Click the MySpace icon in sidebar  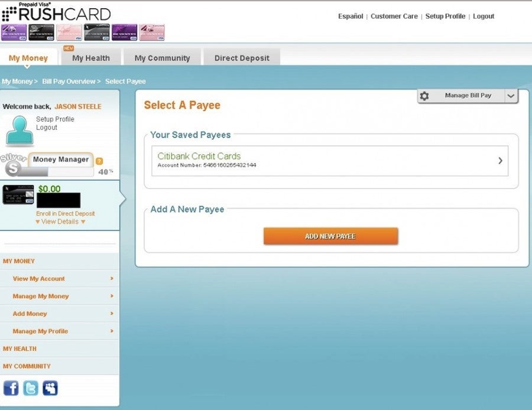[50, 388]
